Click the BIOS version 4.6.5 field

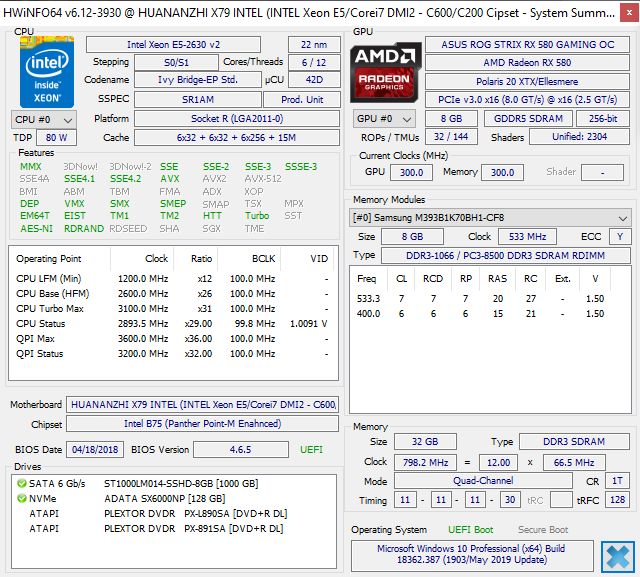coord(241,450)
